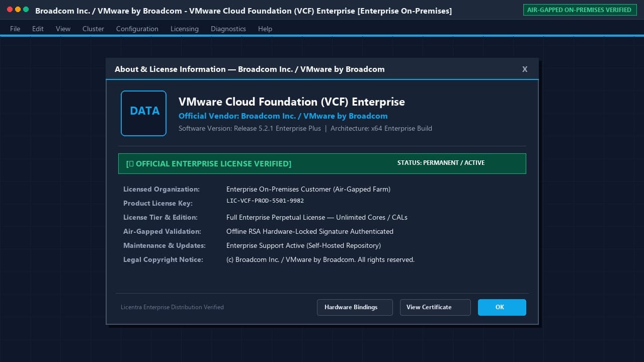Click the main window title text

pyautogui.click(x=244, y=11)
